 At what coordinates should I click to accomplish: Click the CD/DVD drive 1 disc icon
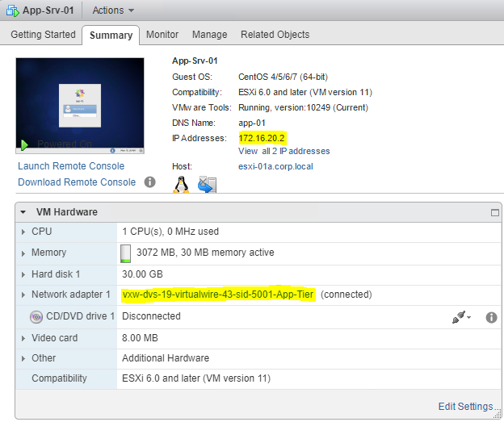(x=36, y=317)
